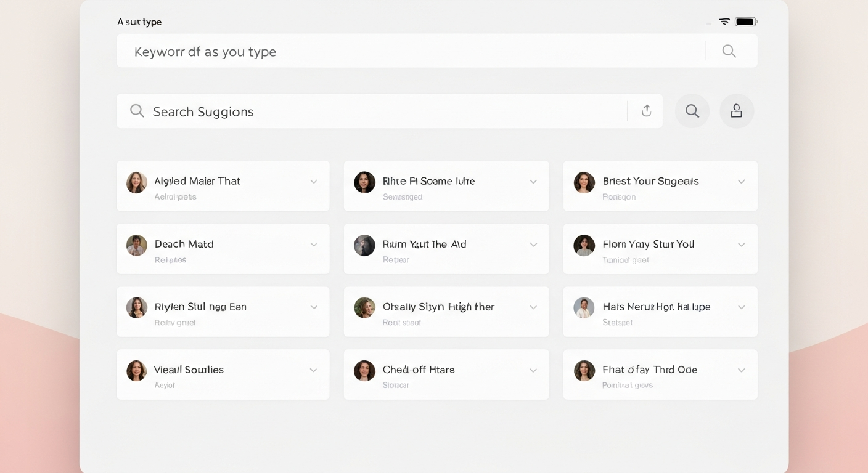Expand the Rhte Fl Soame lute chevron
Screen dimensions: 868x473
[533, 182]
